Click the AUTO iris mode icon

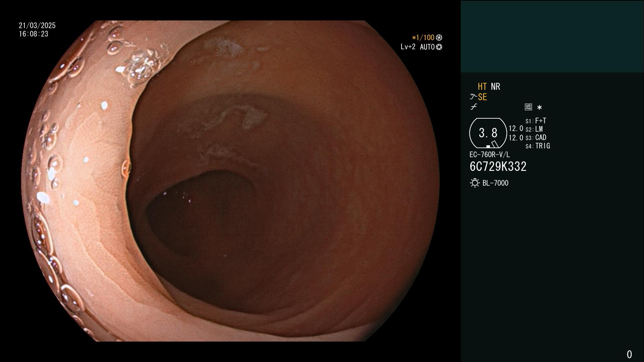[439, 47]
